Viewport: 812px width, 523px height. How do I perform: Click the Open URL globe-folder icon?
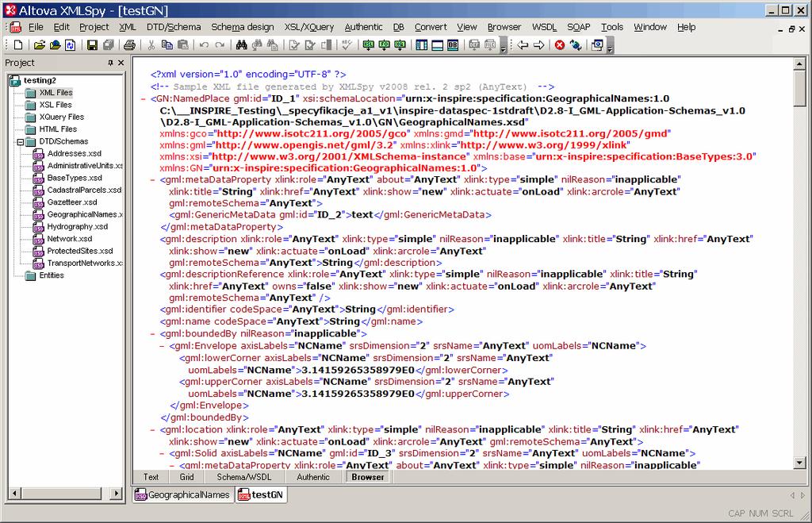pos(55,45)
